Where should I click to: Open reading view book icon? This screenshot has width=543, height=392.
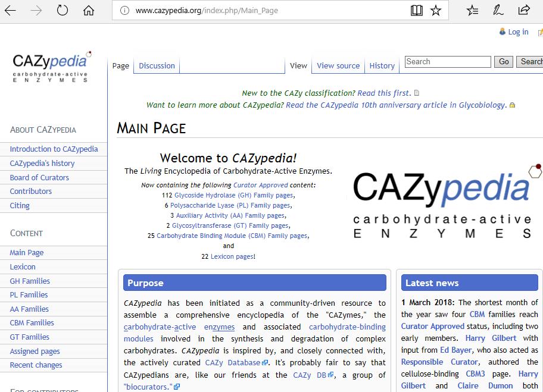[417, 10]
